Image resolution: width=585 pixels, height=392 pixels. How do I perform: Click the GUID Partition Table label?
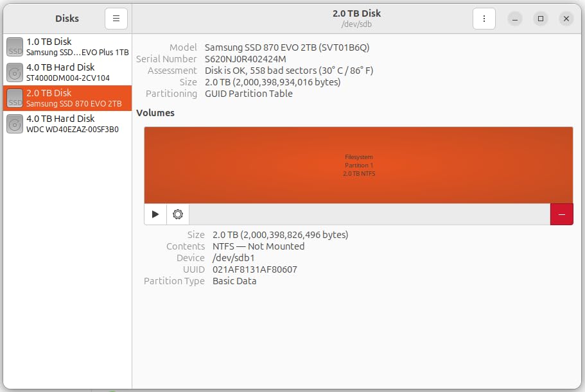(x=247, y=94)
